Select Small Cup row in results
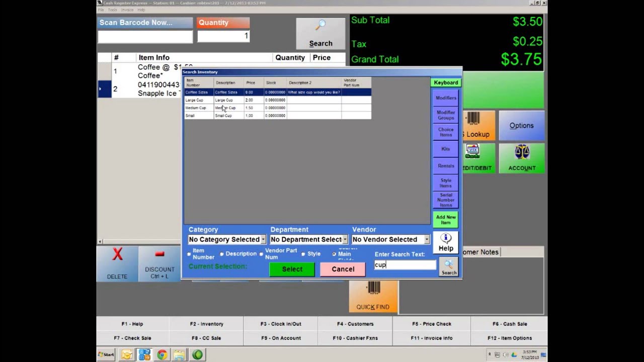644x362 pixels. (278, 116)
